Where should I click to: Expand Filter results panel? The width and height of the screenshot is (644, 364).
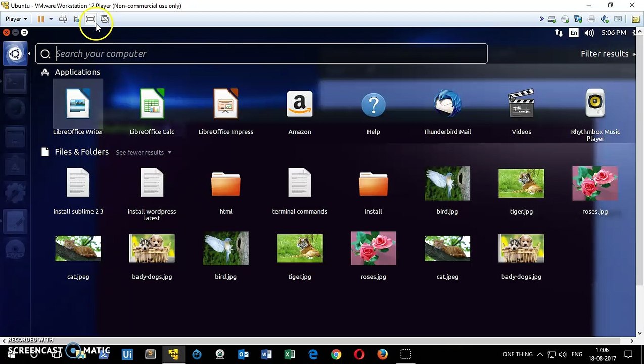pyautogui.click(x=608, y=54)
